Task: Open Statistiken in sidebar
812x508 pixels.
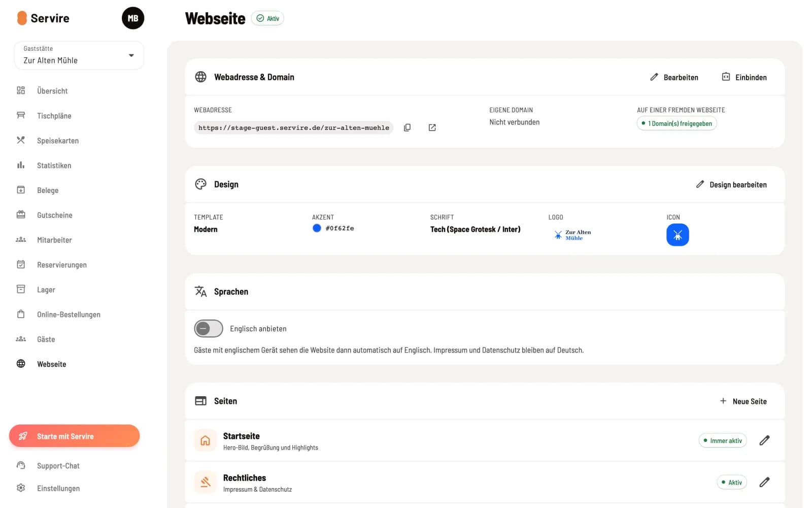Action: click(54, 166)
